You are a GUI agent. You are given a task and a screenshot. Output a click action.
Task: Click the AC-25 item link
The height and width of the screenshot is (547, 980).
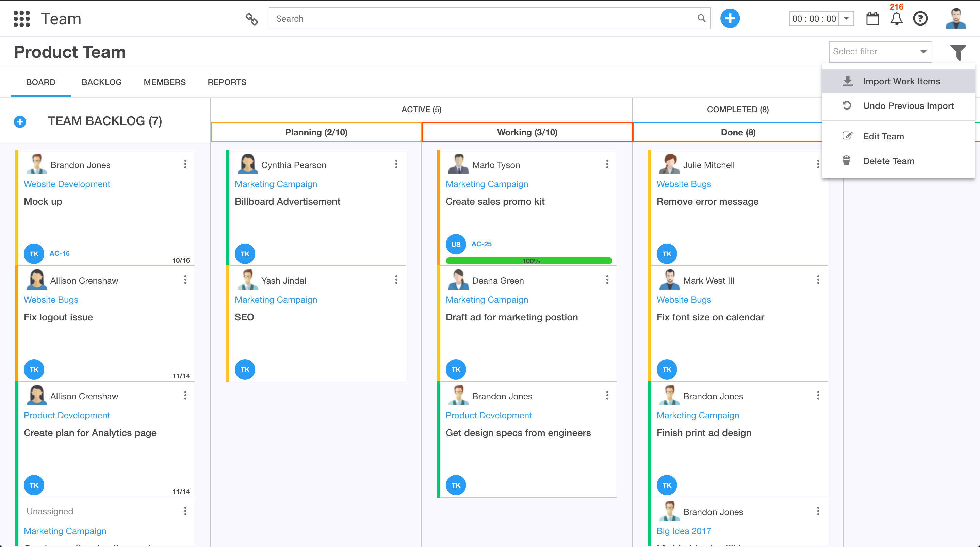point(481,244)
